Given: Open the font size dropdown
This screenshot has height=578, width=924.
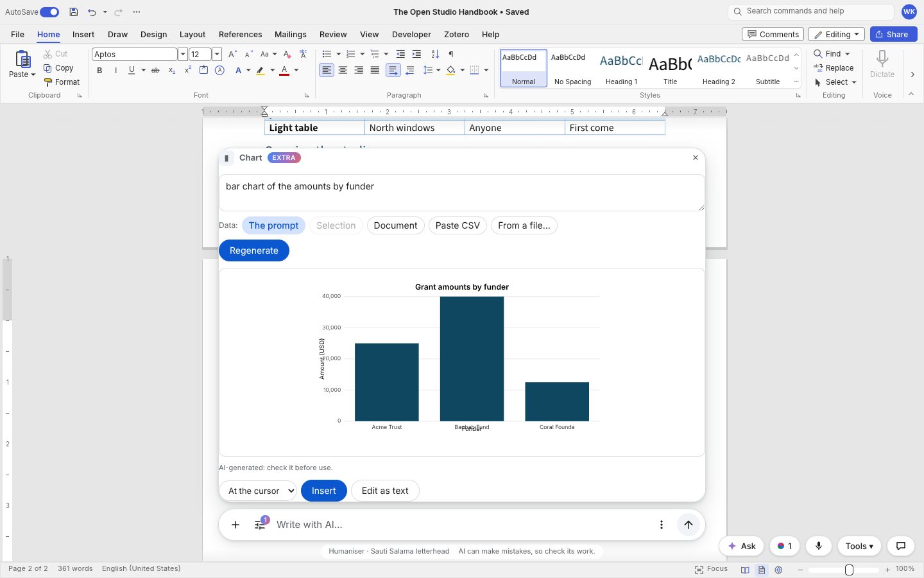Looking at the screenshot, I should (x=217, y=55).
